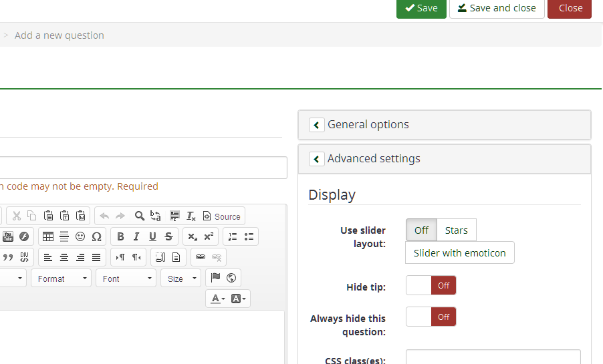Open the text color picker
Image resolution: width=603 pixels, height=364 pixels.
click(x=218, y=299)
